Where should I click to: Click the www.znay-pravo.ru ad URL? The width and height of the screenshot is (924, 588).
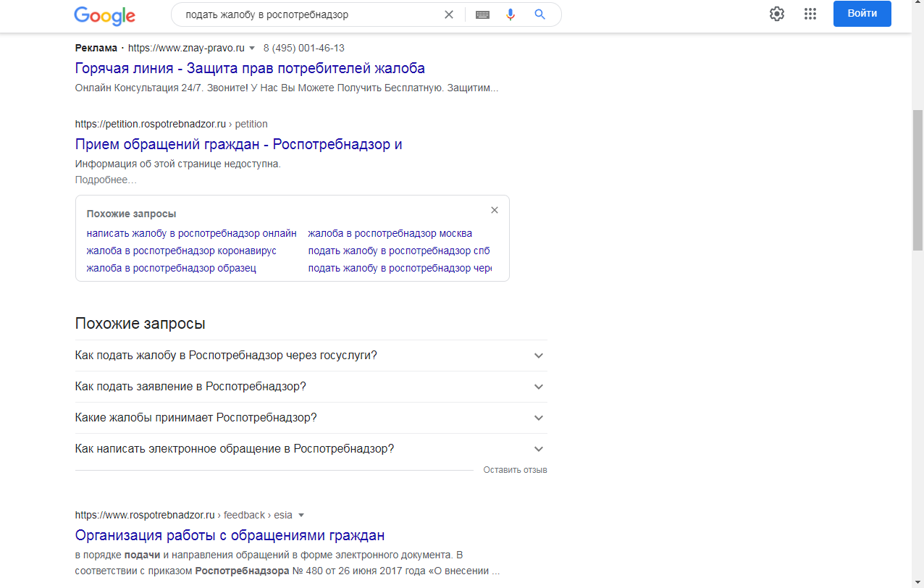point(187,48)
